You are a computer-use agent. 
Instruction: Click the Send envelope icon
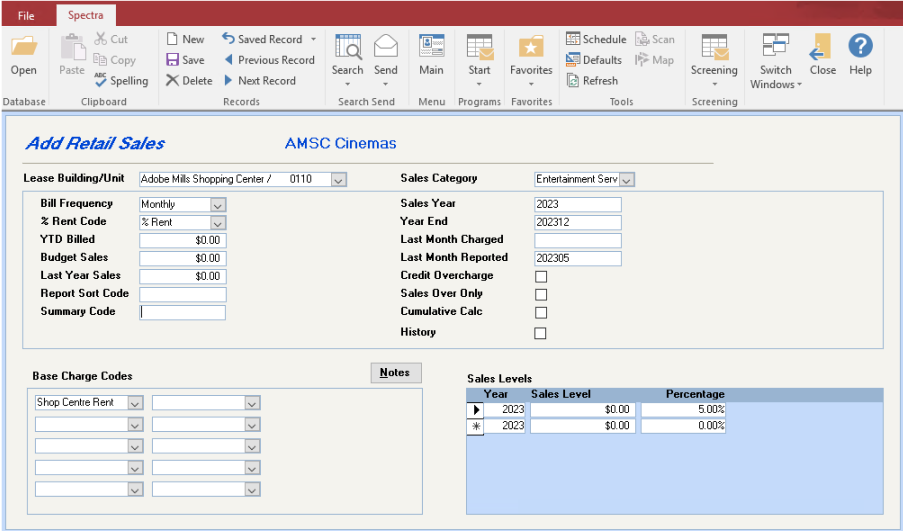point(385,46)
